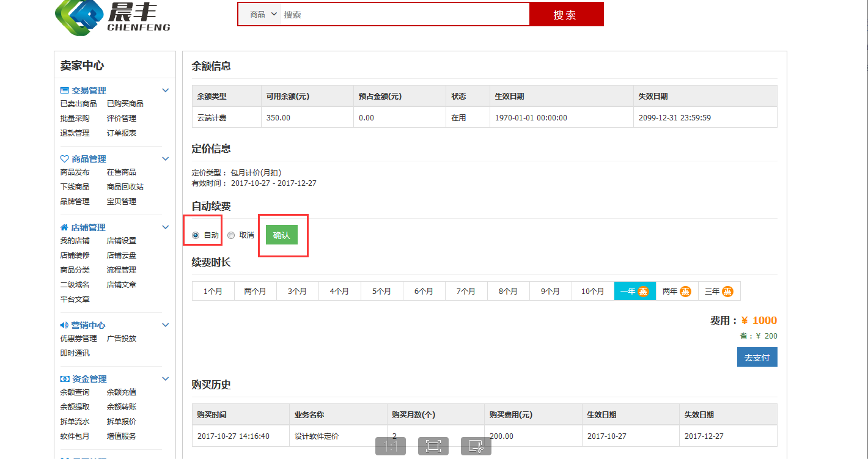The image size is (868, 459).
Task: Open the 商品 search category dropdown
Action: (x=263, y=14)
